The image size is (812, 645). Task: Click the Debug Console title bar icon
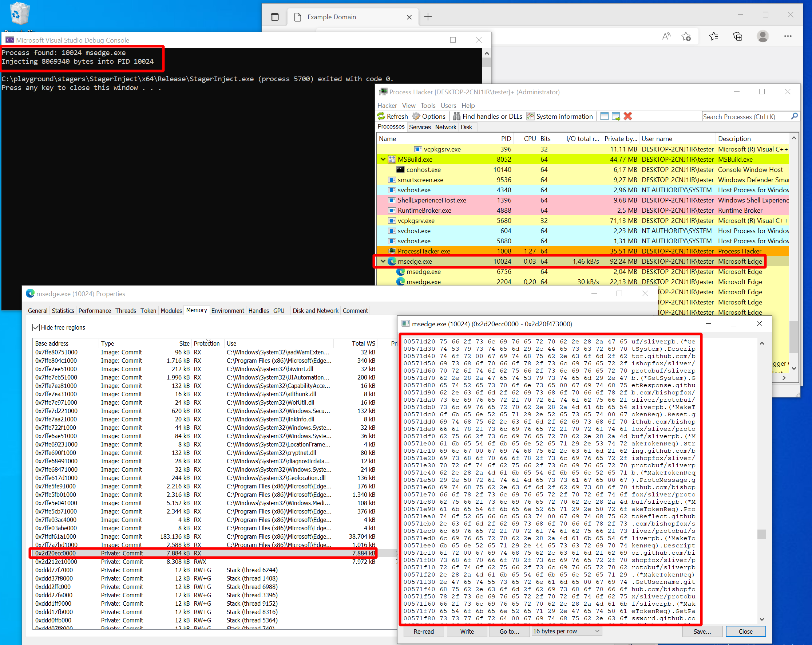tap(9, 40)
